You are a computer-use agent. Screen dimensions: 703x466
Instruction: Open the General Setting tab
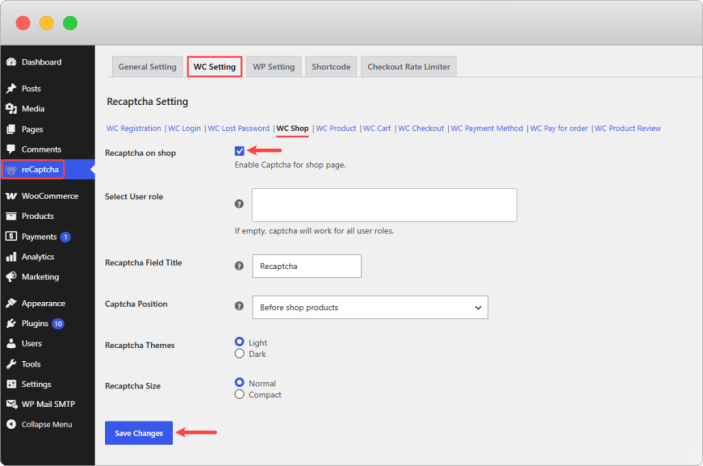coord(147,67)
